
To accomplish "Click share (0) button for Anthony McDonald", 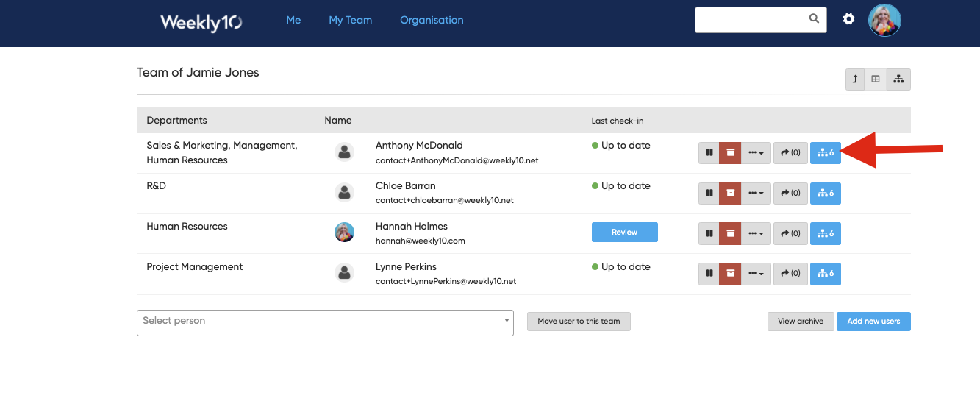I will click(x=790, y=152).
